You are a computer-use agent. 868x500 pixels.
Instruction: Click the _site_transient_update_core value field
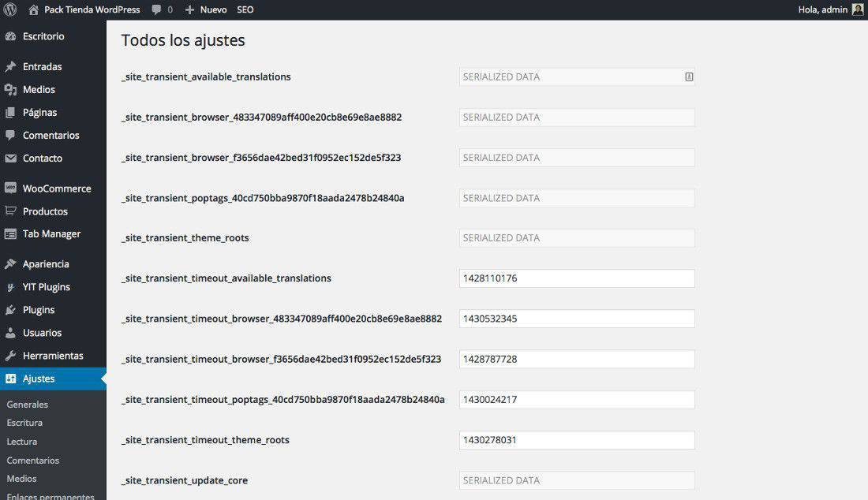pyautogui.click(x=577, y=480)
